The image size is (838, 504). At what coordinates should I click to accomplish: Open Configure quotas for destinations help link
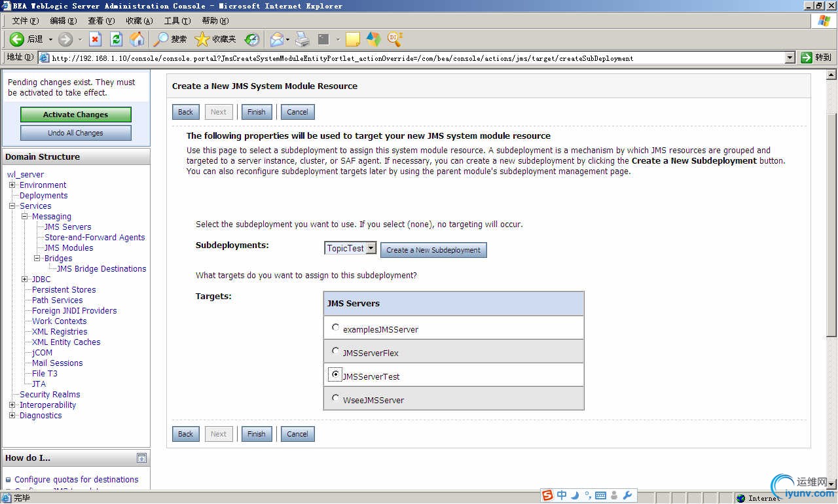pos(77,480)
